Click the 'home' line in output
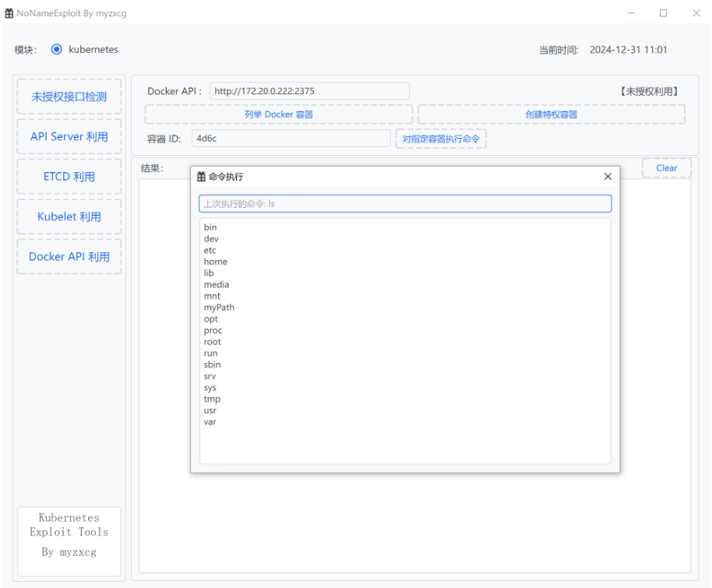712x588 pixels. point(215,262)
